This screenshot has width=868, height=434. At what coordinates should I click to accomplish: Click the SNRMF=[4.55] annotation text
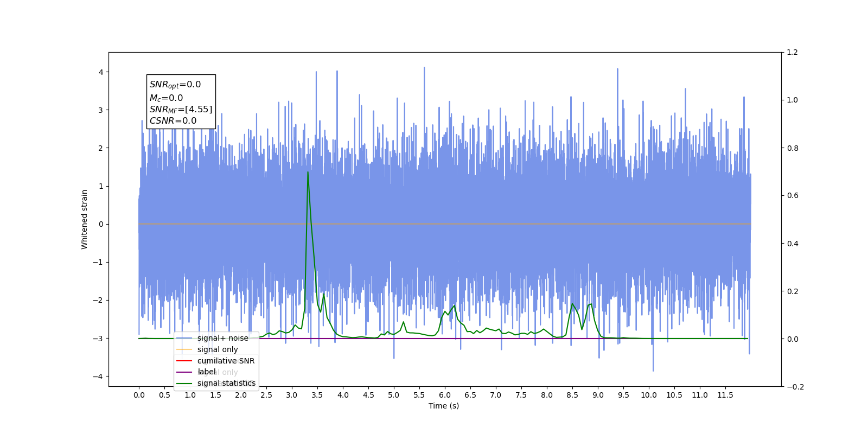[x=181, y=110]
